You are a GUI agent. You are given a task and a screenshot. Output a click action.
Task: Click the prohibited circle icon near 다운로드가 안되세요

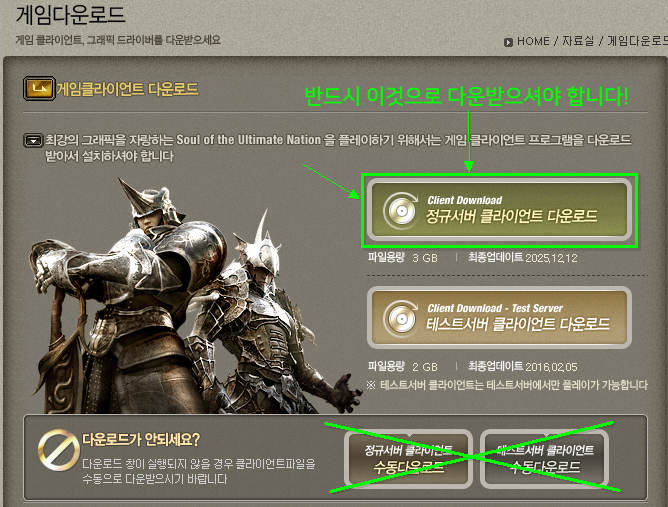[x=58, y=450]
